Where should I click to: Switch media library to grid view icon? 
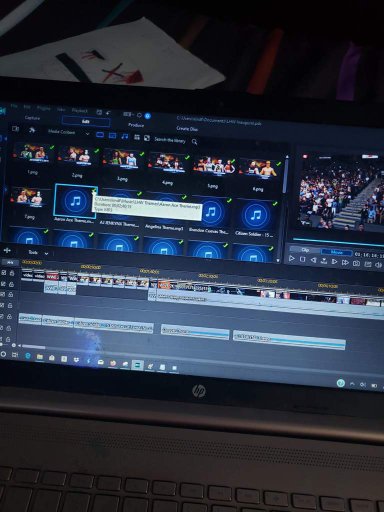(137, 137)
